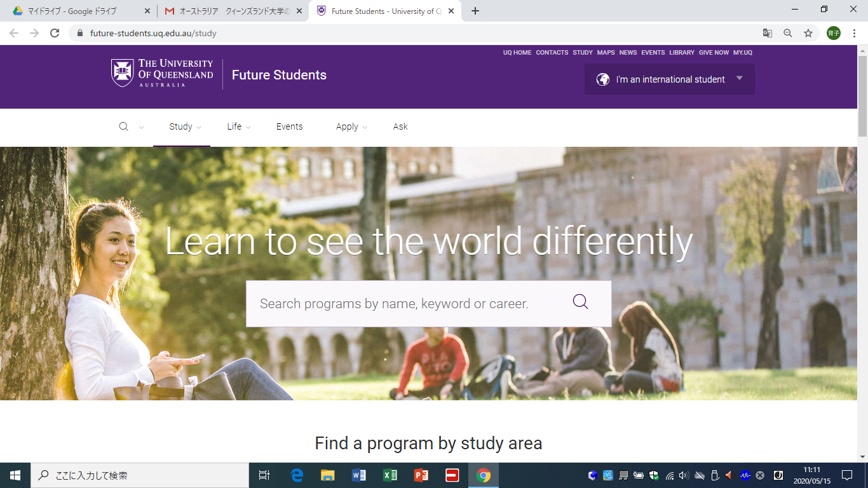The height and width of the screenshot is (488, 868).
Task: Open Excel from the taskbar
Action: pos(390,475)
